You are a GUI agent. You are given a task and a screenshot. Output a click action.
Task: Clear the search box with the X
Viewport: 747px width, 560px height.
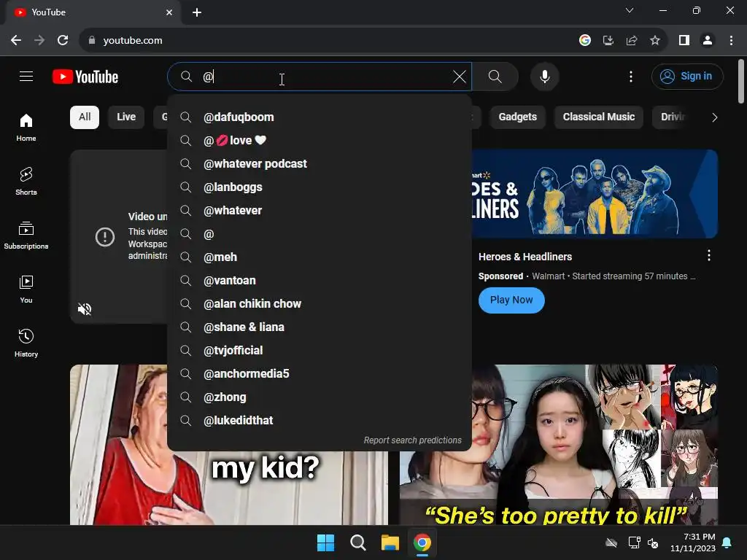click(460, 76)
